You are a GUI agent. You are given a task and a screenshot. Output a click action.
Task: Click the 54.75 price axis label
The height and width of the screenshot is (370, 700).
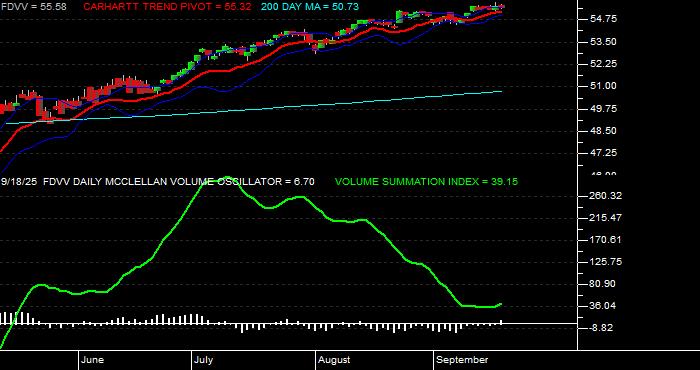pyautogui.click(x=603, y=19)
